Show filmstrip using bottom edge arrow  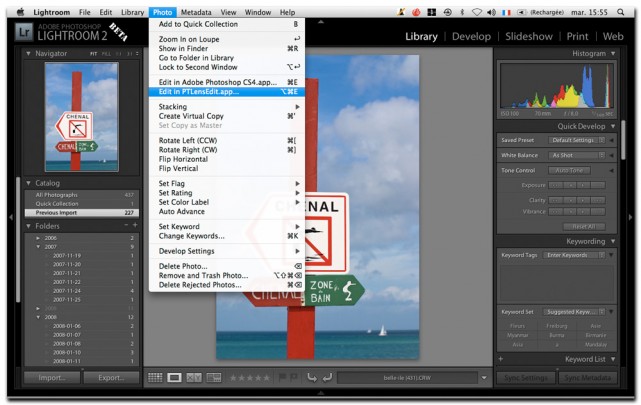[x=321, y=393]
